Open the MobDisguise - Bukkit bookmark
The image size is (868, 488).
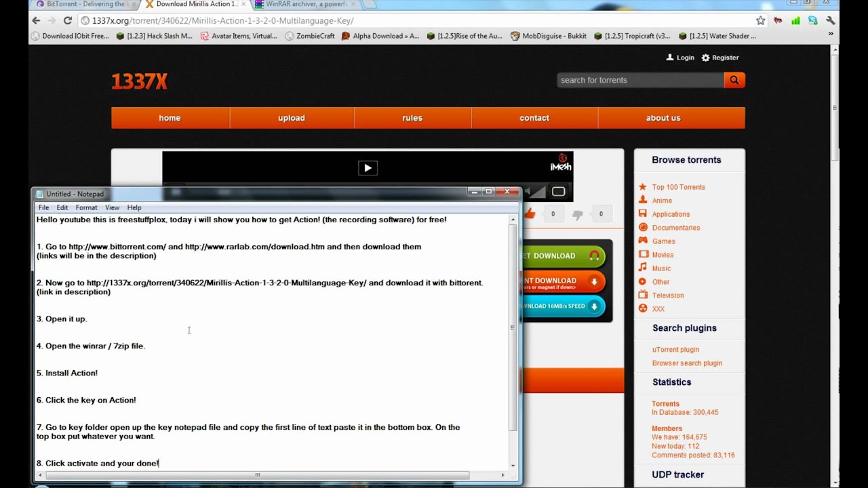(x=549, y=36)
